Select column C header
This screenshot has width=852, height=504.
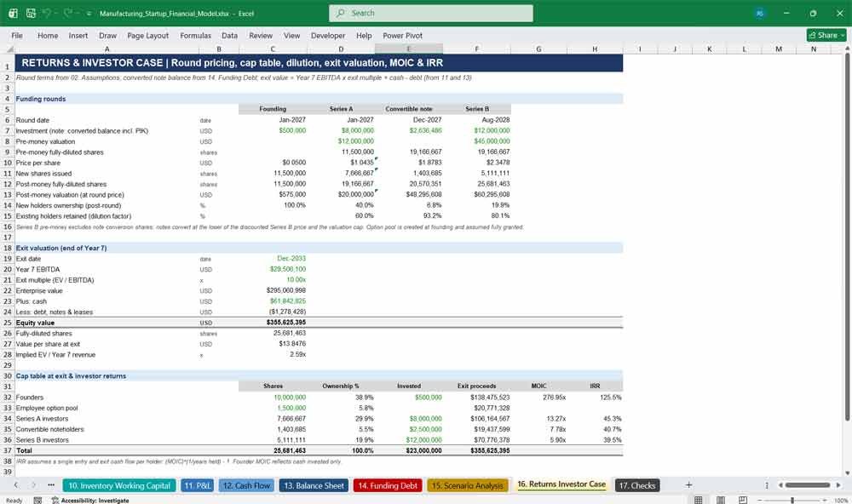(x=273, y=49)
